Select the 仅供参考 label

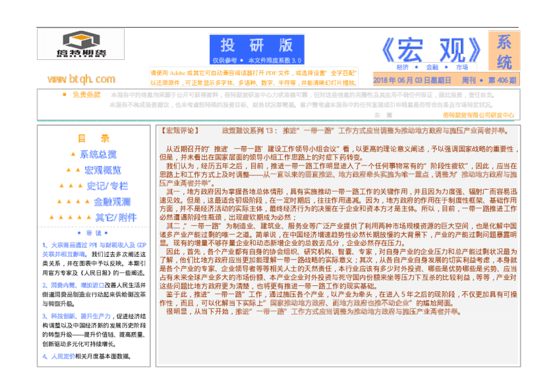[x=225, y=61]
